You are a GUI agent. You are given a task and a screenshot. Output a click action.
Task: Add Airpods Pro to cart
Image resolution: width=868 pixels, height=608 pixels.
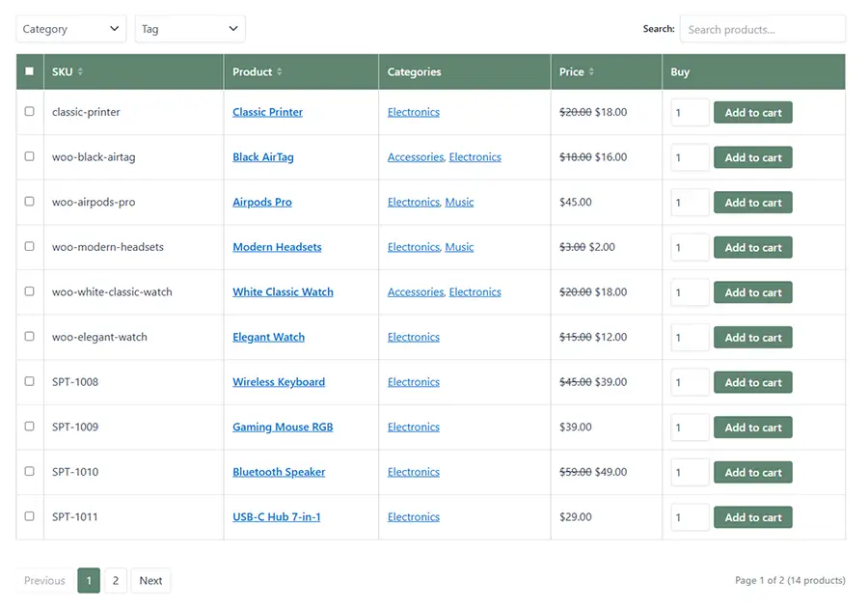click(753, 203)
